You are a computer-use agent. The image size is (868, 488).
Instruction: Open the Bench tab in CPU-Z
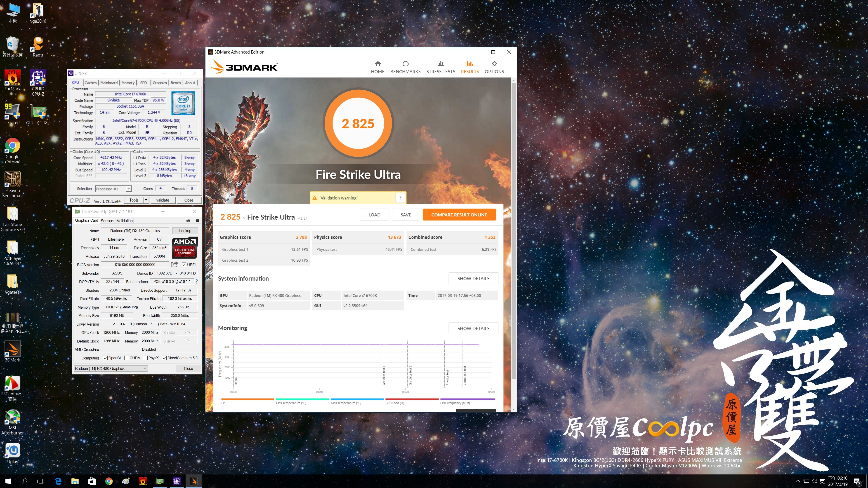[176, 82]
